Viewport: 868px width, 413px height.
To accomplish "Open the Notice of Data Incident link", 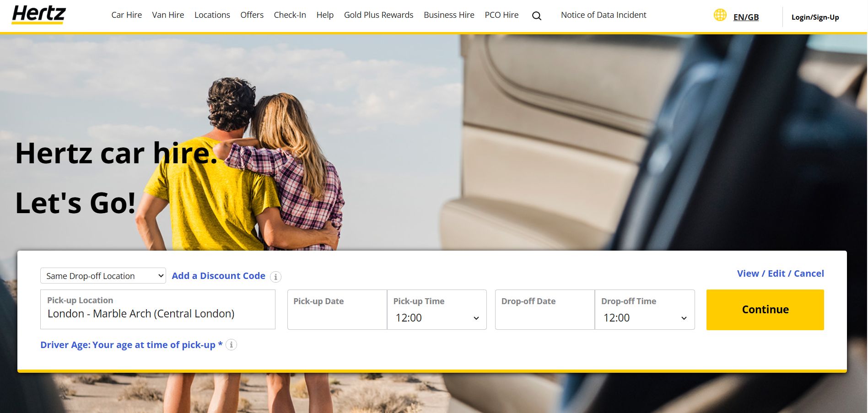I will [x=604, y=15].
